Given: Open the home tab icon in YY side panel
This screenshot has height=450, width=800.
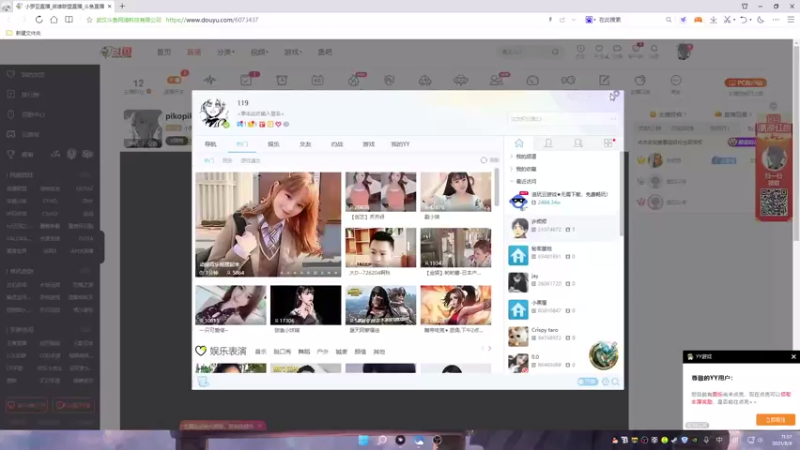Looking at the screenshot, I should (x=519, y=143).
